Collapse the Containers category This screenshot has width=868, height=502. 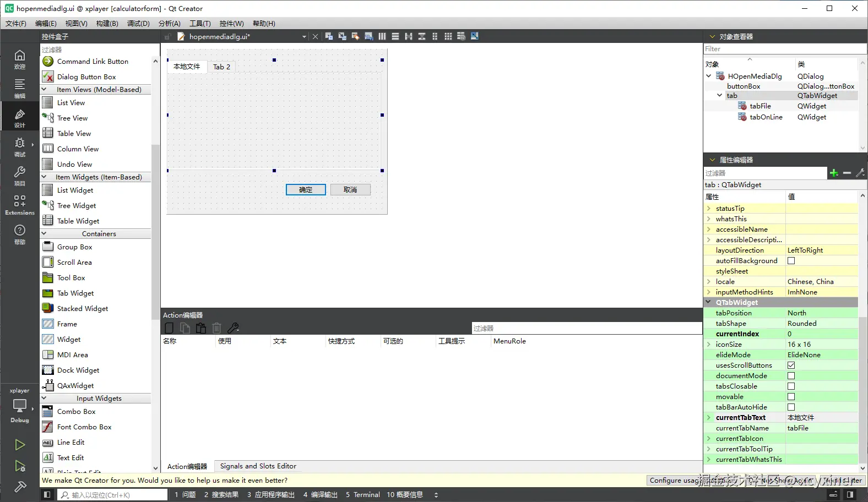[44, 234]
